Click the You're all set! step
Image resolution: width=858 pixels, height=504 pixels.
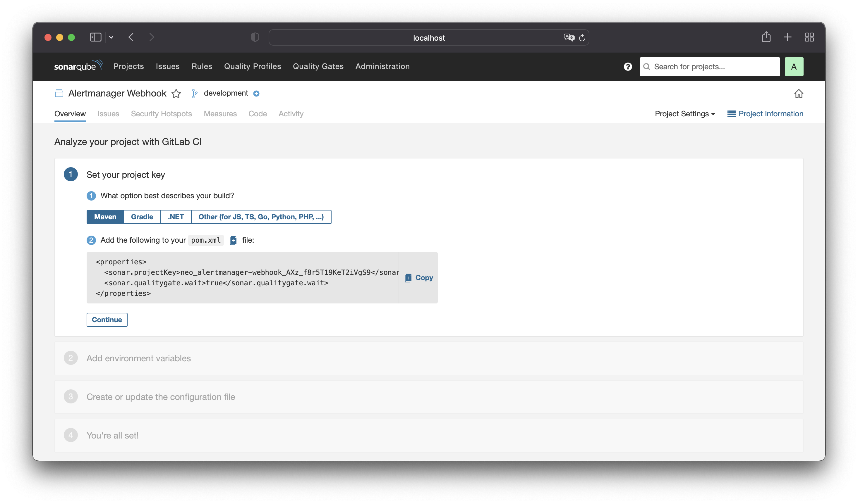coord(429,435)
